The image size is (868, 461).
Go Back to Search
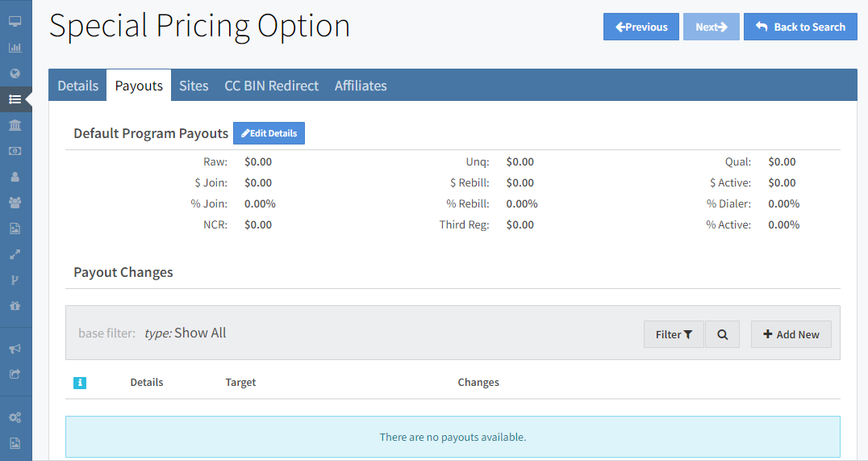pyautogui.click(x=800, y=27)
